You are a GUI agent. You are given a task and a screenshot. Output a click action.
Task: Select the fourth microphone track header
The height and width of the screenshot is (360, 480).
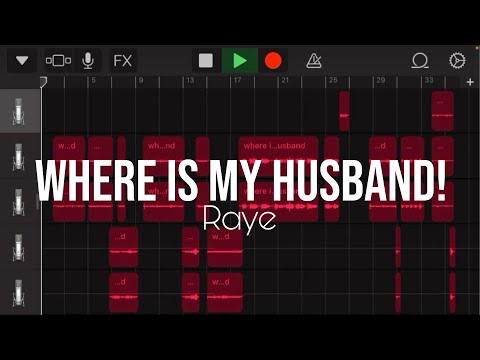(20, 247)
